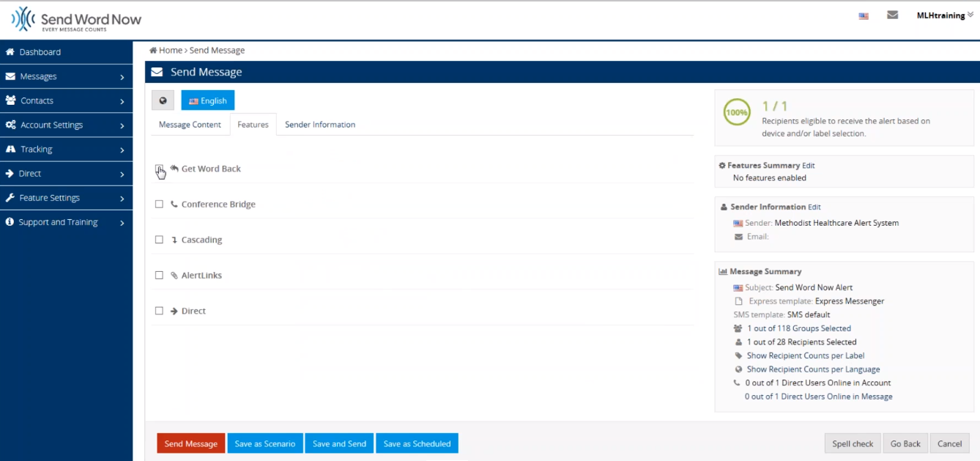Image resolution: width=980 pixels, height=461 pixels.
Task: Open the envelope inbox icon in header
Action: (x=892, y=15)
